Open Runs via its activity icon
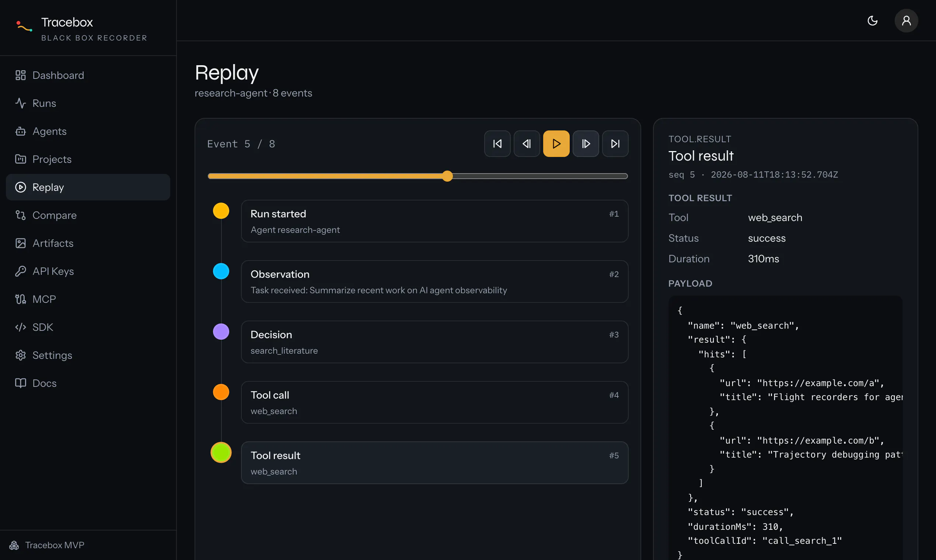 click(20, 103)
